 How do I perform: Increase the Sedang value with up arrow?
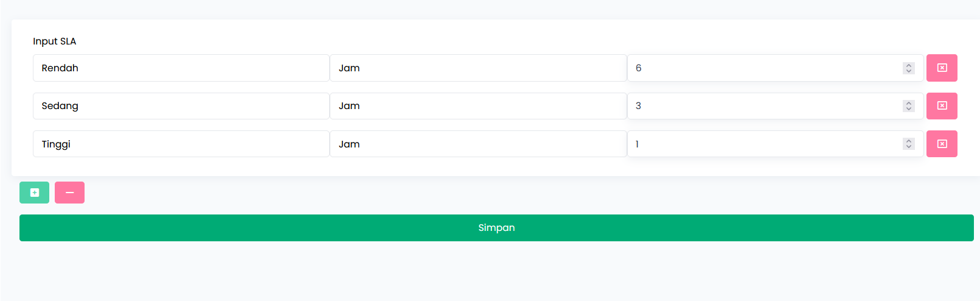[909, 103]
